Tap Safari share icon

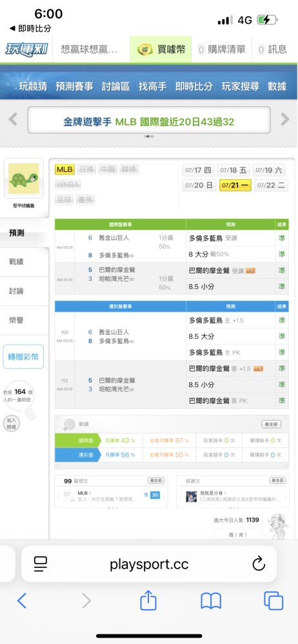click(x=148, y=600)
